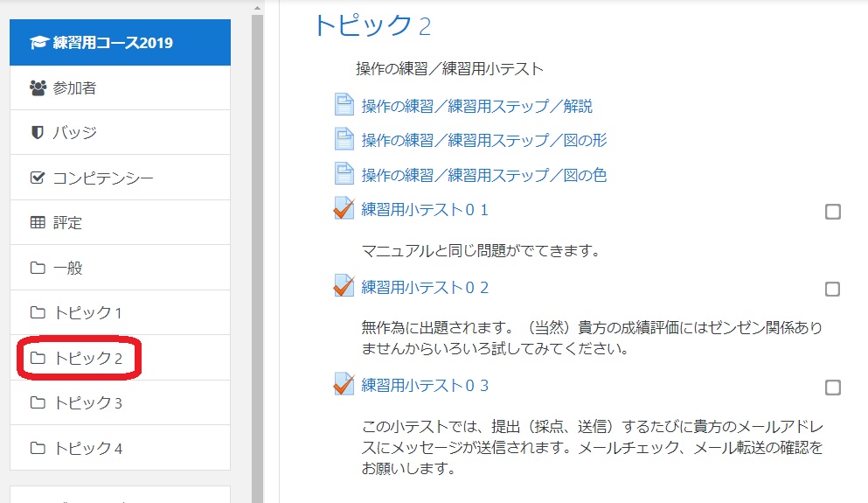Go to トピック1 in sidebar
Viewport: 868px width, 503px height.
pos(120,312)
